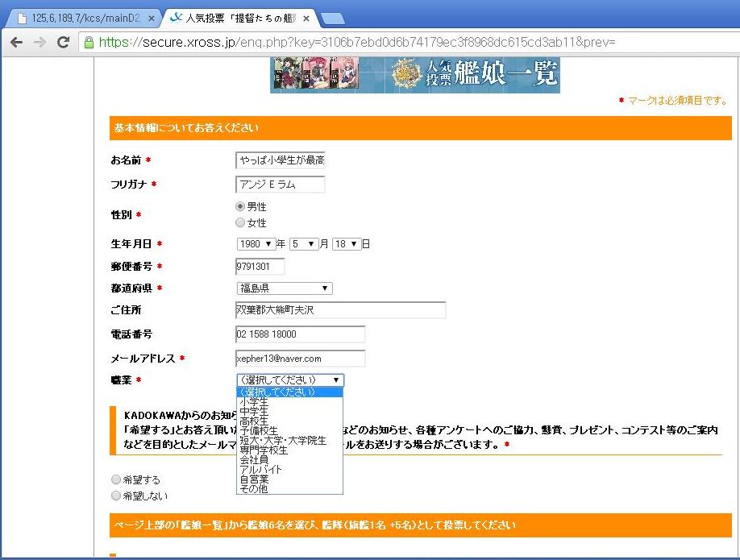Open a new browser tab
The height and width of the screenshot is (560, 740).
(x=332, y=19)
